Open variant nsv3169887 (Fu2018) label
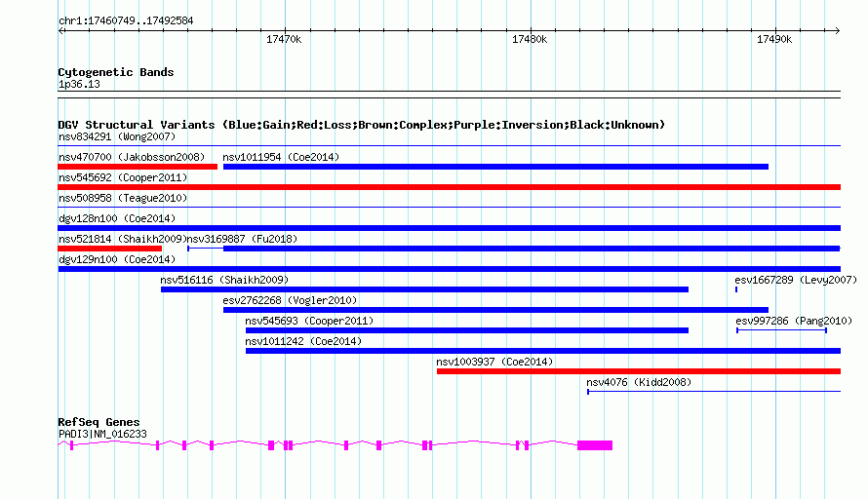This screenshot has height=499, width=868. coord(243,239)
